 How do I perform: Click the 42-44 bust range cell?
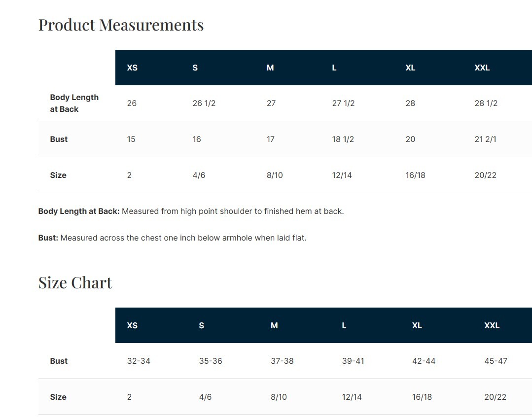[x=424, y=361]
